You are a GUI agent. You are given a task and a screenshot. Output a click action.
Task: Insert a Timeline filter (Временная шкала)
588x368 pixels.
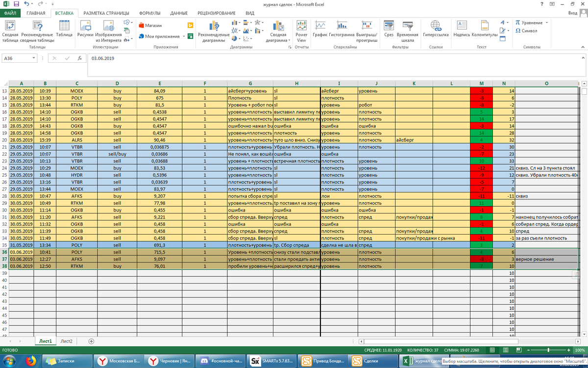click(407, 31)
